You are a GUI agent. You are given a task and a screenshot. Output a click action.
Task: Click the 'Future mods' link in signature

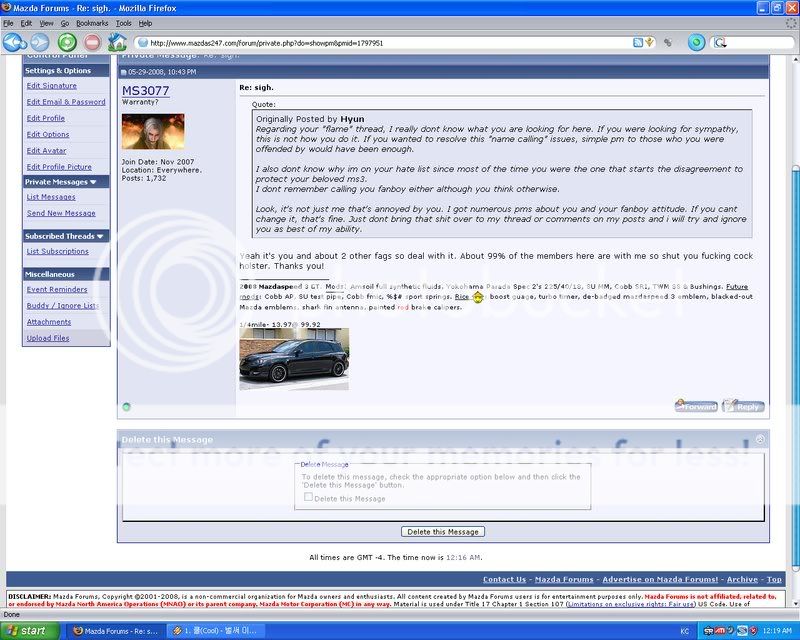coord(737,287)
